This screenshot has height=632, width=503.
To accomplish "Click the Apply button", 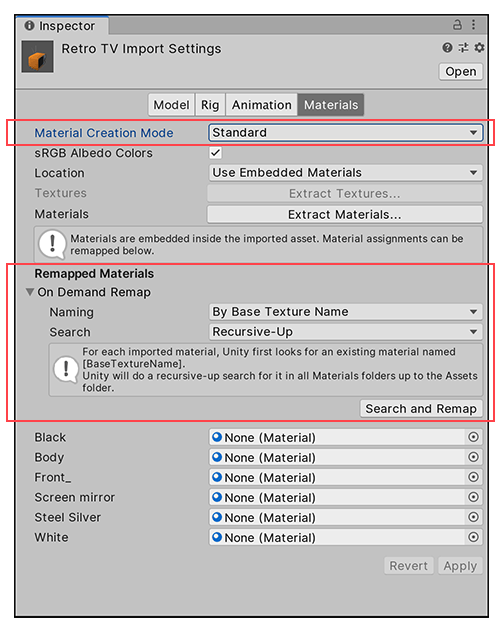I will [x=460, y=566].
